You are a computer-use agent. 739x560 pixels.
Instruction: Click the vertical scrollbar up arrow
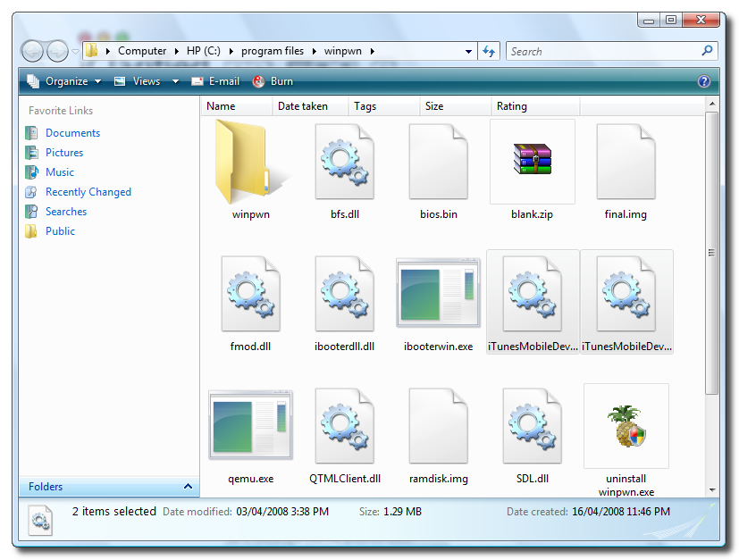point(711,104)
